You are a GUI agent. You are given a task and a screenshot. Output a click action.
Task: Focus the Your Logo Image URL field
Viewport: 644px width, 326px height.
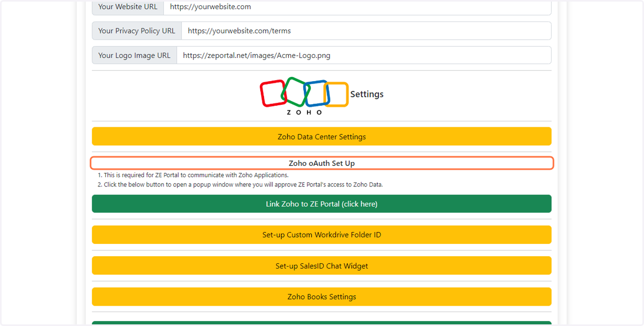pos(364,55)
